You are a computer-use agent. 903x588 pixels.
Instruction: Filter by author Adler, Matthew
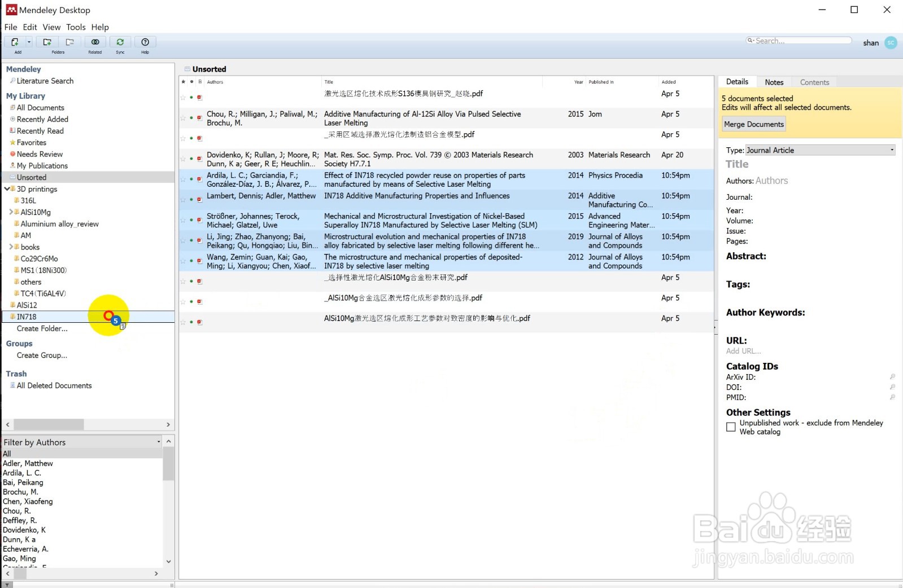(x=28, y=463)
